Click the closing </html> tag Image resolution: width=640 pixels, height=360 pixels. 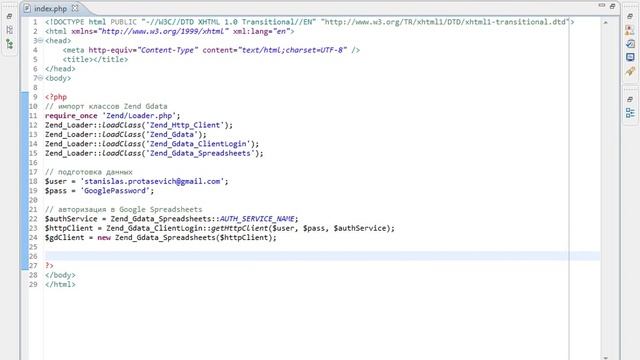pos(60,284)
